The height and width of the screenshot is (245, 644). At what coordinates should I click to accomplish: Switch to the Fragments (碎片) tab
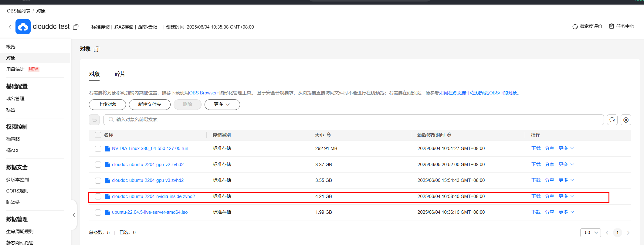[x=120, y=74]
